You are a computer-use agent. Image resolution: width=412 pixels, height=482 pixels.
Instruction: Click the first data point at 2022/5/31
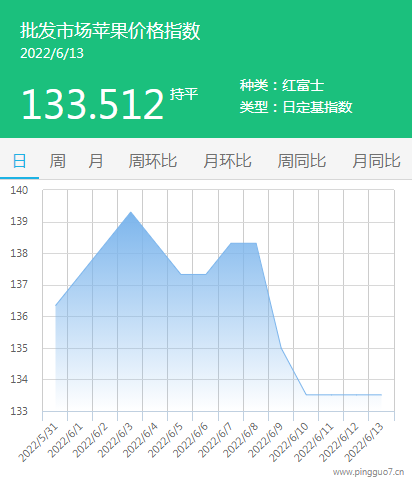coord(55,306)
